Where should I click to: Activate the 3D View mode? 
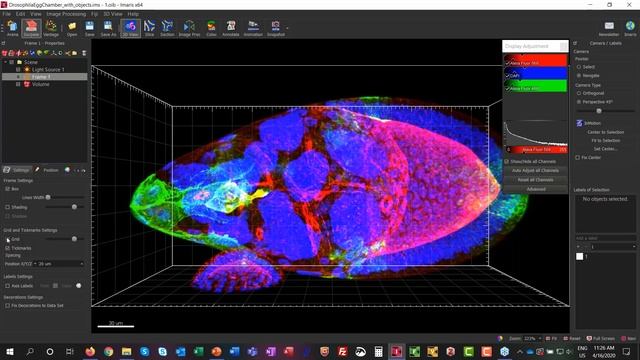[130, 29]
